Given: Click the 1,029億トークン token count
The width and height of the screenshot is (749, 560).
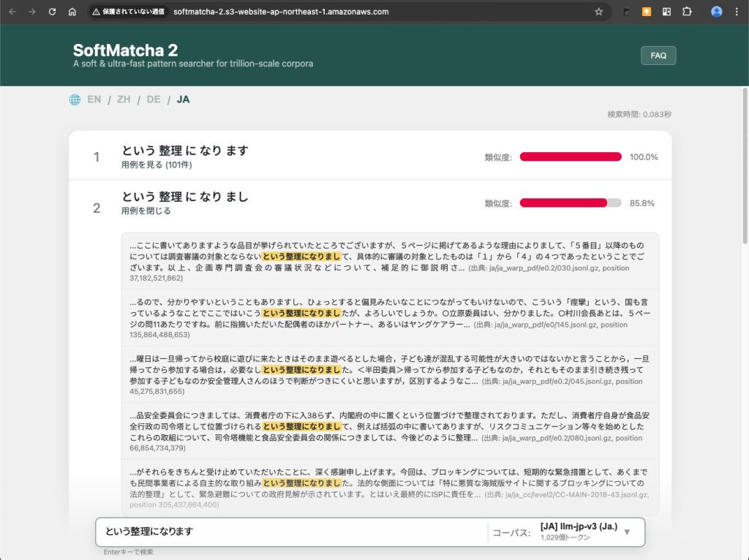Looking at the screenshot, I should (565, 537).
